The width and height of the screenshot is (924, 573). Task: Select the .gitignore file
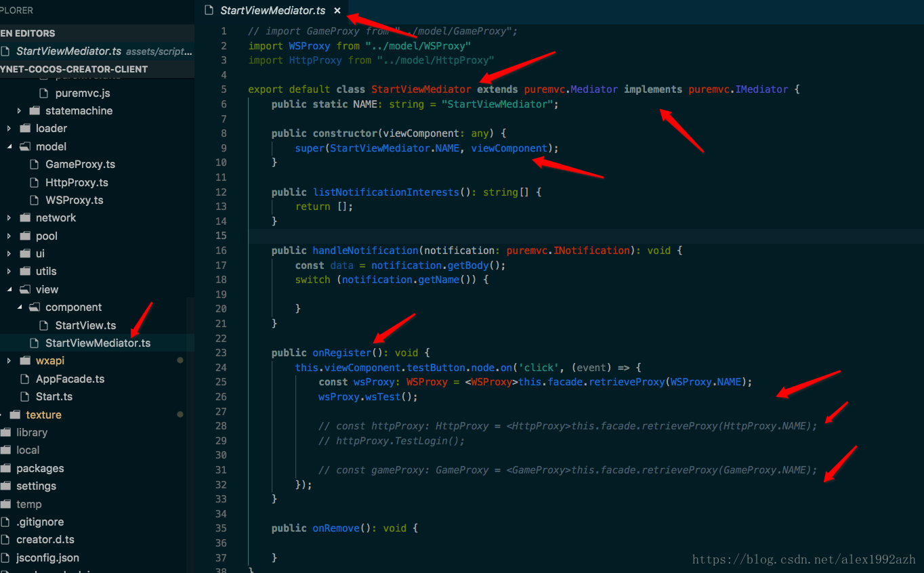tap(40, 522)
